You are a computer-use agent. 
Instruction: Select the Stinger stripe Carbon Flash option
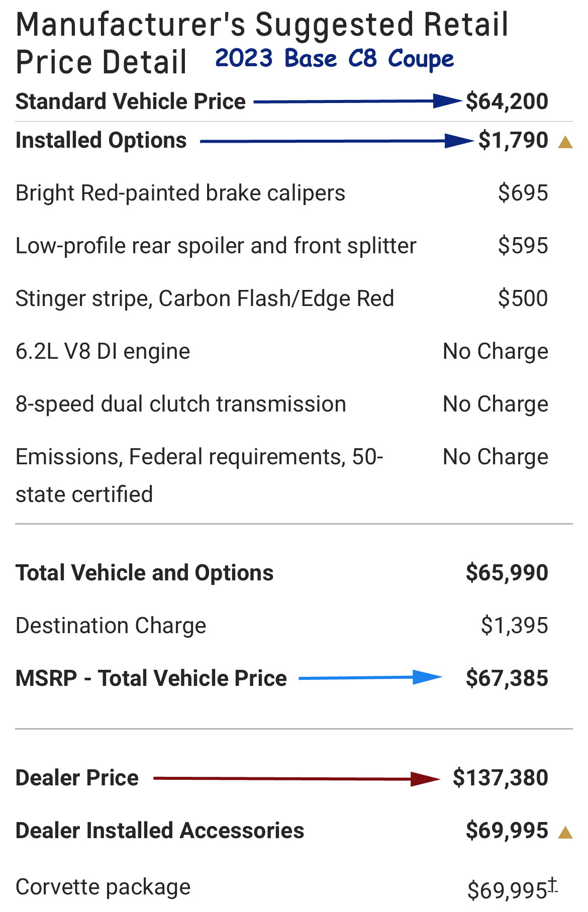[205, 298]
